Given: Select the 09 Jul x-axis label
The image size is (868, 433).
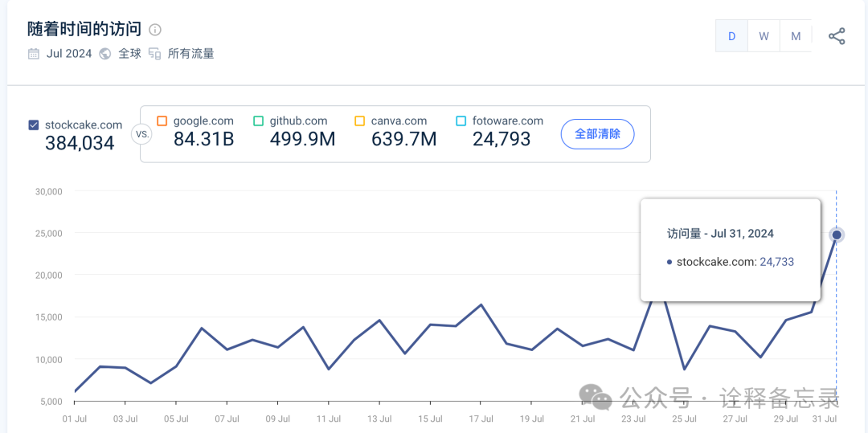Looking at the screenshot, I should pyautogui.click(x=278, y=419).
